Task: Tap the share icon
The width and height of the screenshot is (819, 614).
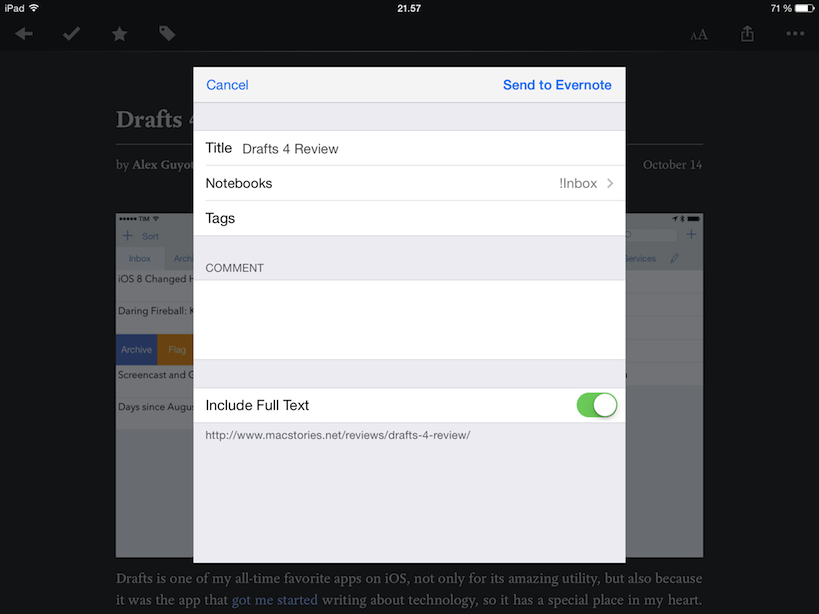Action: point(747,34)
